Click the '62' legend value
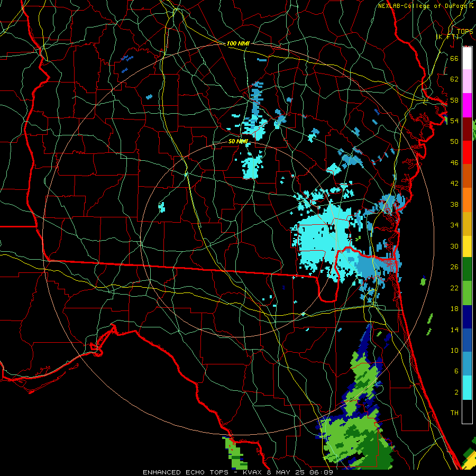The image size is (476, 476). pos(454,79)
